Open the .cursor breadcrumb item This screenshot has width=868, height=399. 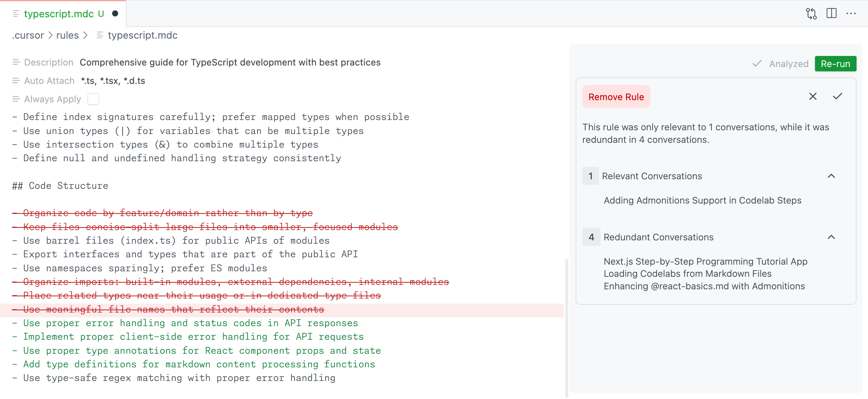28,35
